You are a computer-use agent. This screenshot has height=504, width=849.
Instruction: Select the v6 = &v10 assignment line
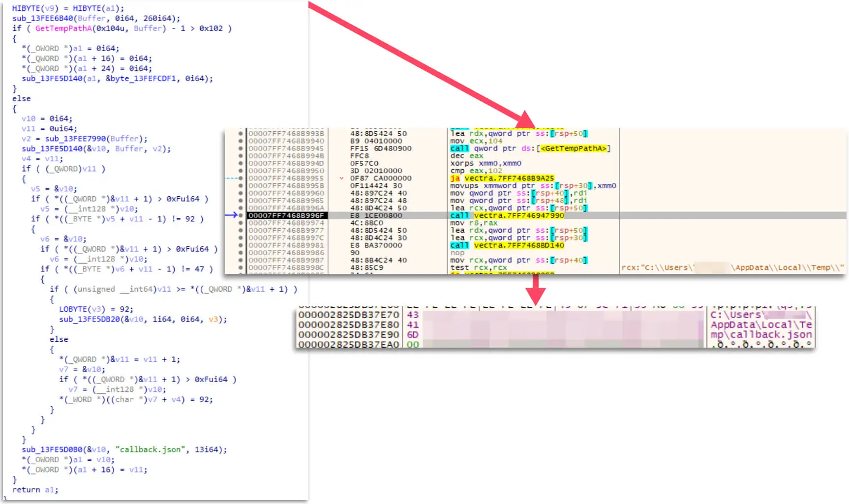coord(63,239)
